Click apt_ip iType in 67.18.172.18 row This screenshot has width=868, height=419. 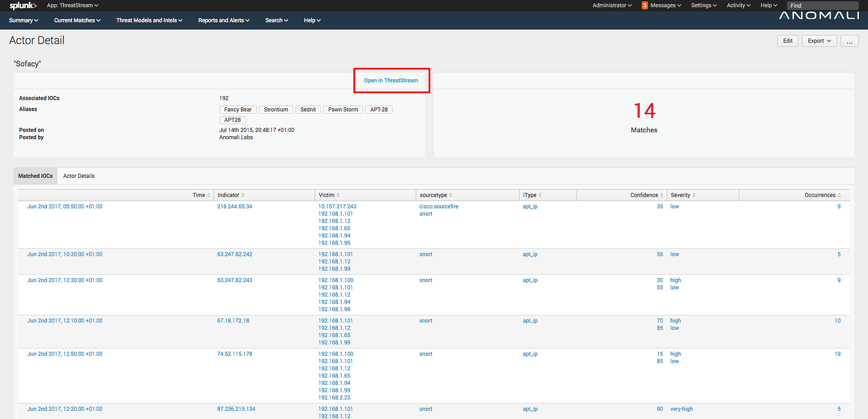point(530,321)
